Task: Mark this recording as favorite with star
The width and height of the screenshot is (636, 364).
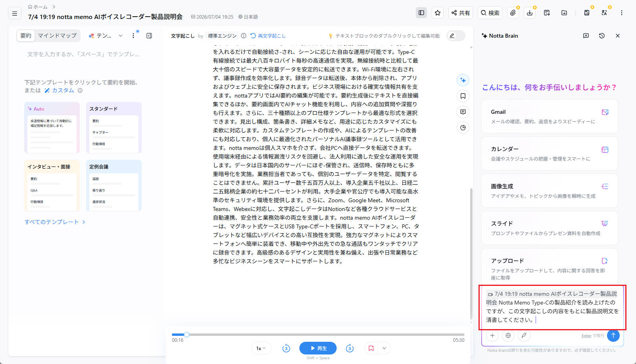Action: 438,13
